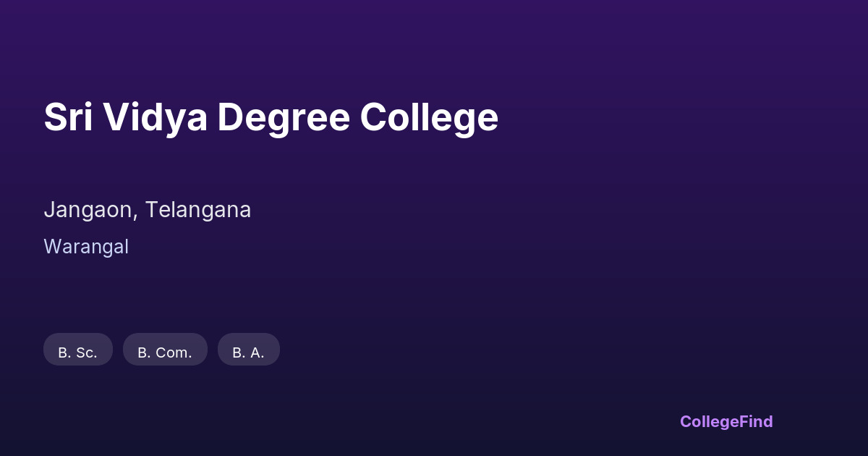Click the "Sc." text in the first tag

coord(87,353)
